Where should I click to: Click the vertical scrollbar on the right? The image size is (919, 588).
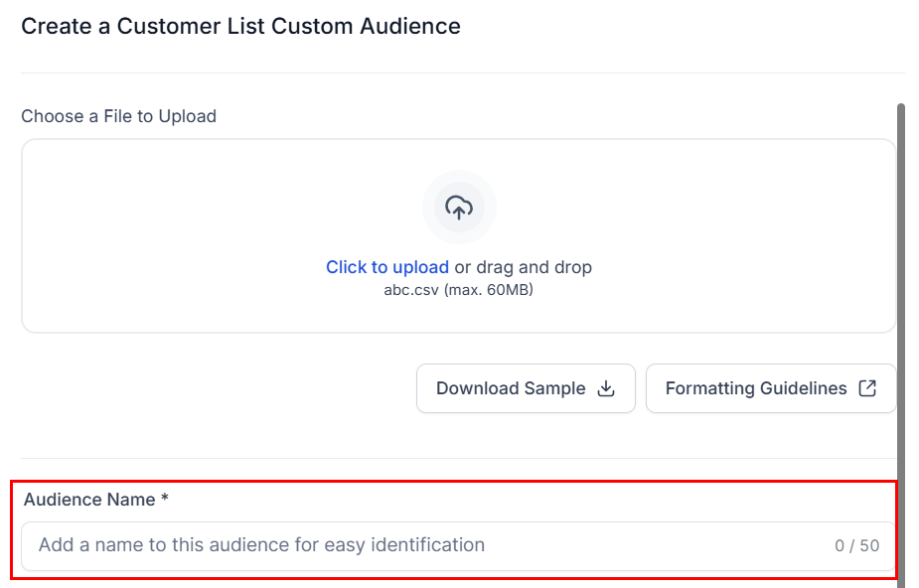point(901,346)
